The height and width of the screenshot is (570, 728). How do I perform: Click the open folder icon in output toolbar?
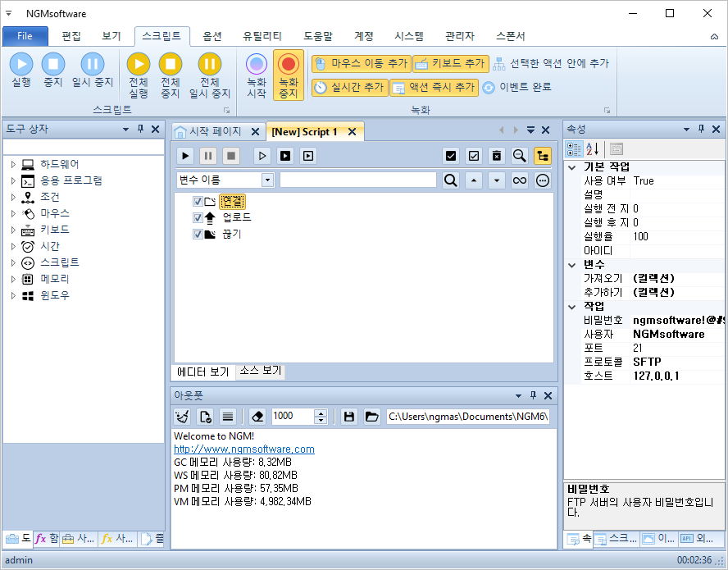click(x=371, y=417)
